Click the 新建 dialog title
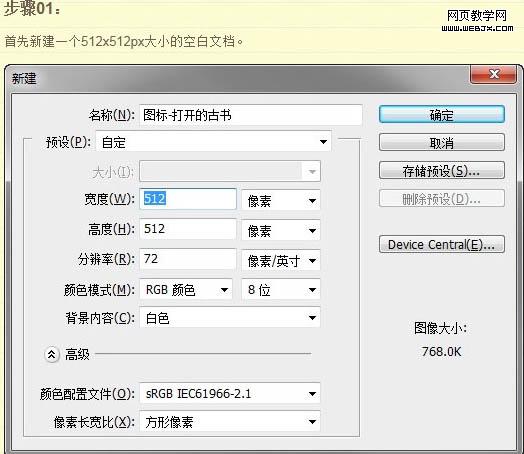Image resolution: width=524 pixels, height=454 pixels. point(24,79)
